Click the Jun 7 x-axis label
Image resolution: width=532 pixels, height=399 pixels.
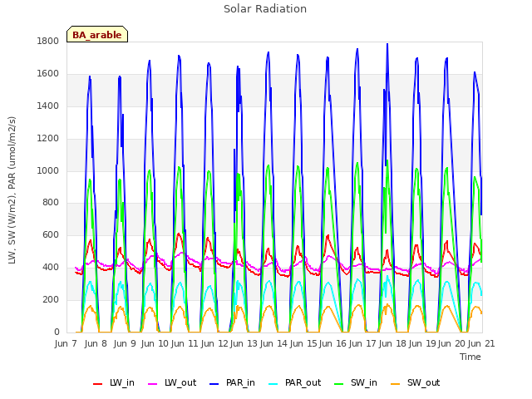(66, 343)
